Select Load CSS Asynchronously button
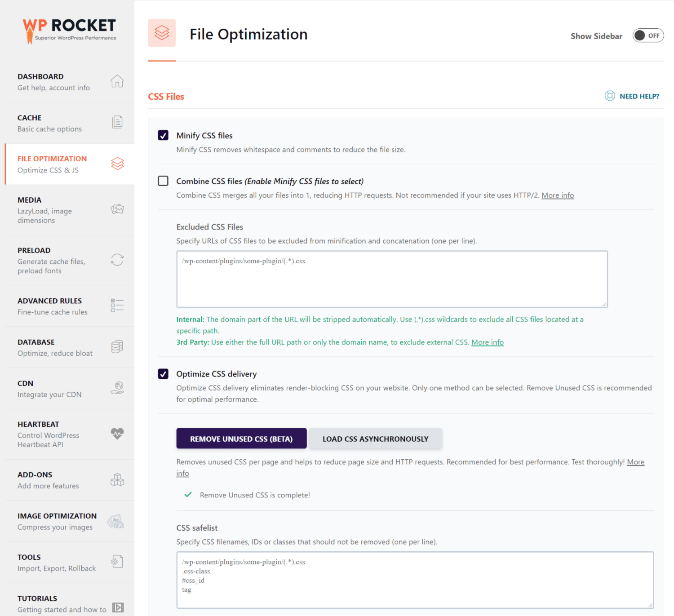The width and height of the screenshot is (674, 616). [x=376, y=439]
